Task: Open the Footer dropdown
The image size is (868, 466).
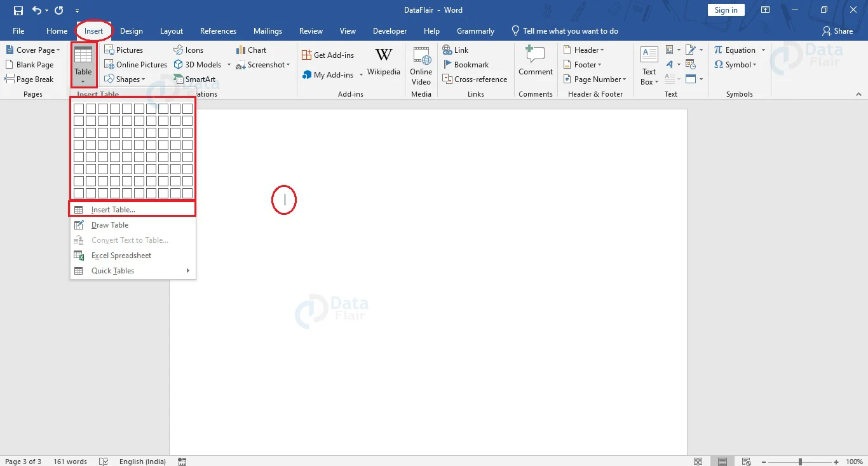Action: [583, 64]
